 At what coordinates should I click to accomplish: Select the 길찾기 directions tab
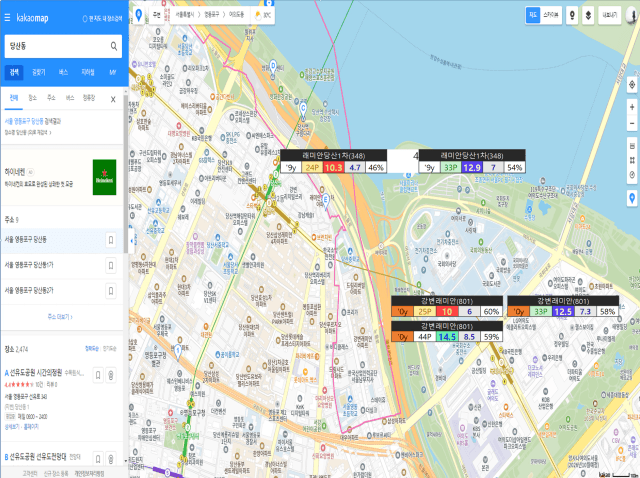(39, 72)
